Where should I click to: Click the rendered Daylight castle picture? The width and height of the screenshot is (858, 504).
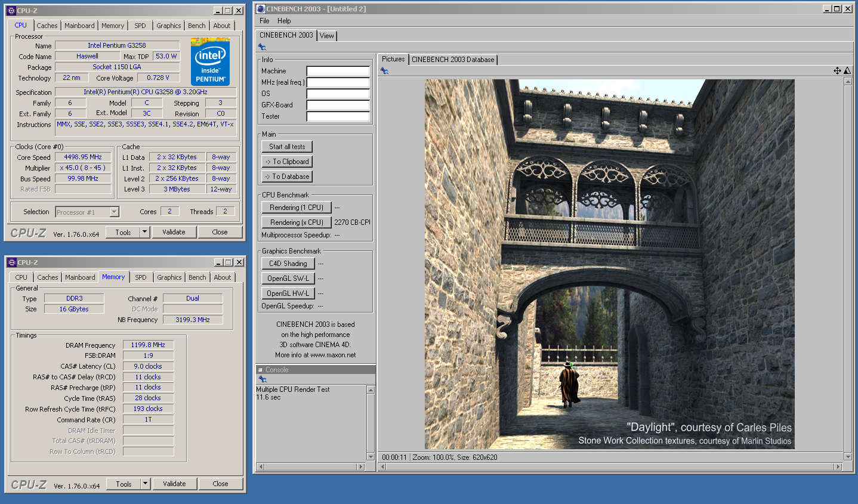tap(610, 264)
